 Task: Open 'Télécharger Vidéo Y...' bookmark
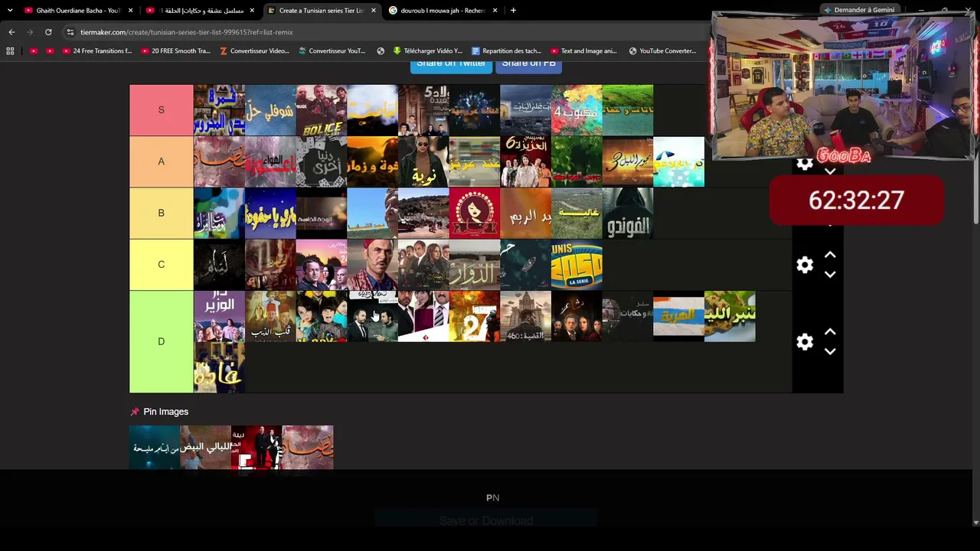point(427,51)
